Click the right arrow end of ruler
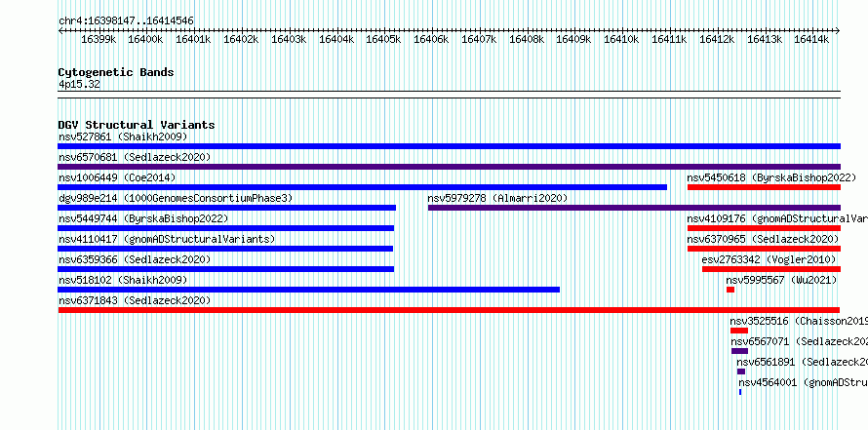 tap(838, 31)
